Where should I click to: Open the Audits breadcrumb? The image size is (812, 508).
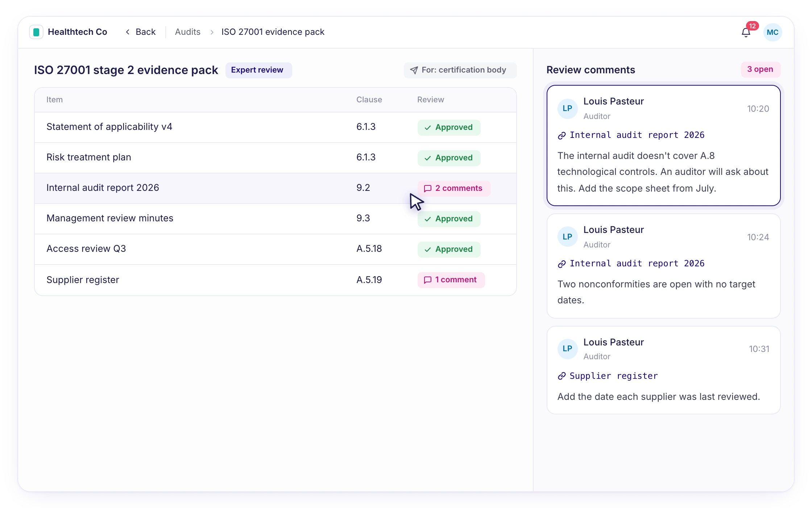(187, 32)
